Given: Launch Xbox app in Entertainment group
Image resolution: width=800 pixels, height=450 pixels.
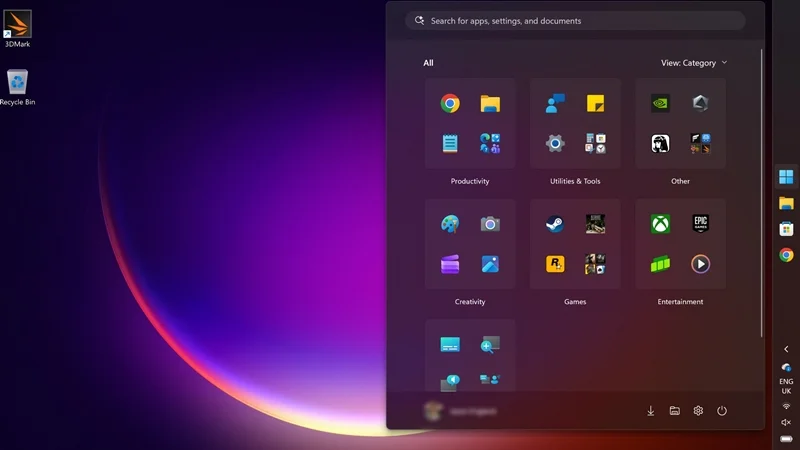Looking at the screenshot, I should [660, 224].
